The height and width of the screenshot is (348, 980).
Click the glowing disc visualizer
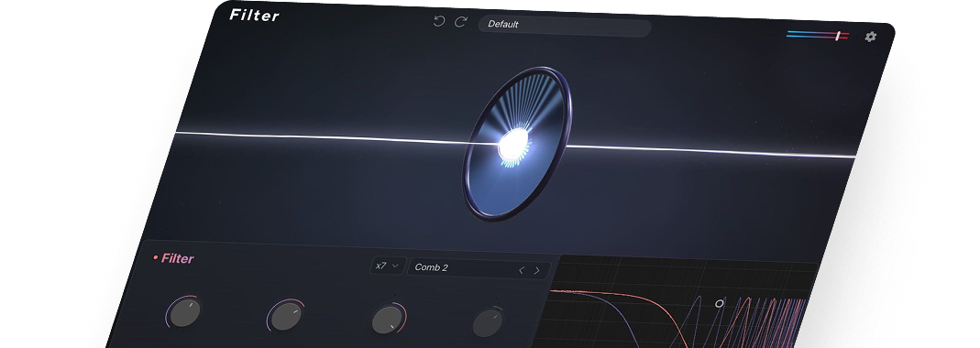coord(516,144)
